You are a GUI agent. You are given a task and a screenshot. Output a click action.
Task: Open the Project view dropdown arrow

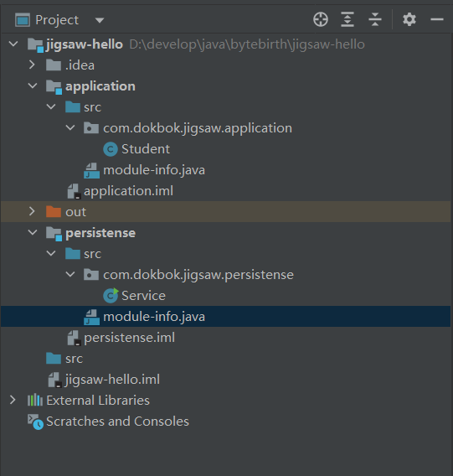coord(100,20)
